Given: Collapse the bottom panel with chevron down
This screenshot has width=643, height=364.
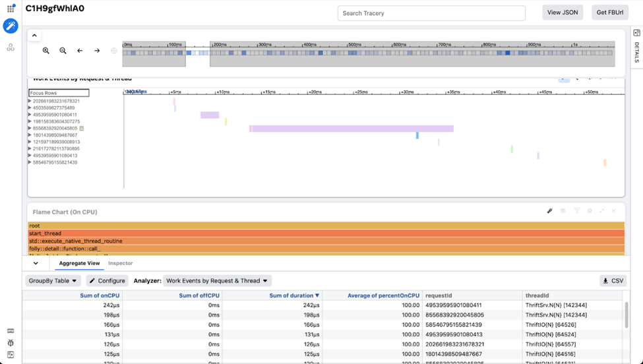Looking at the screenshot, I should pos(36,263).
